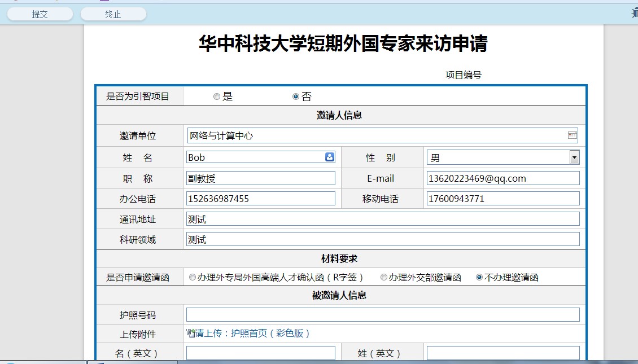638x364 pixels.
Task: Click the 名（英文）input field
Action: click(260, 353)
